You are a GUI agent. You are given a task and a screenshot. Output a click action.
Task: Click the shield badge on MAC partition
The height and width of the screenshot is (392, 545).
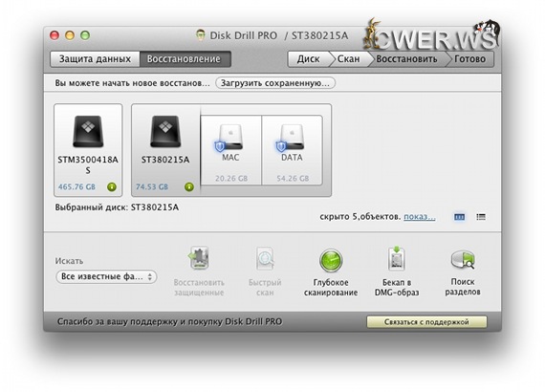[220, 146]
